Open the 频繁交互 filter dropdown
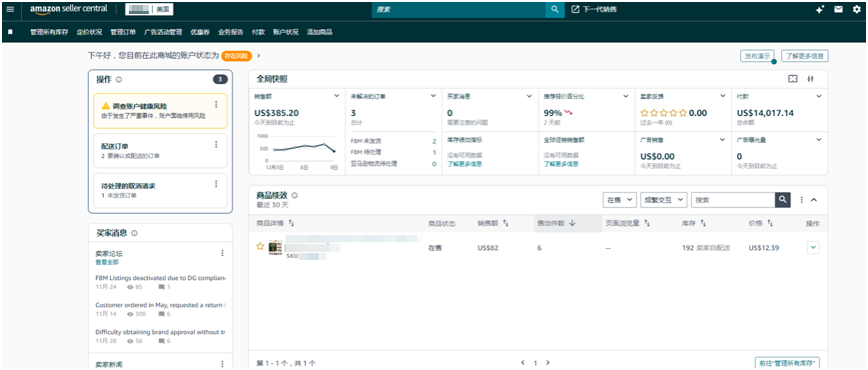The height and width of the screenshot is (370, 868). [663, 200]
